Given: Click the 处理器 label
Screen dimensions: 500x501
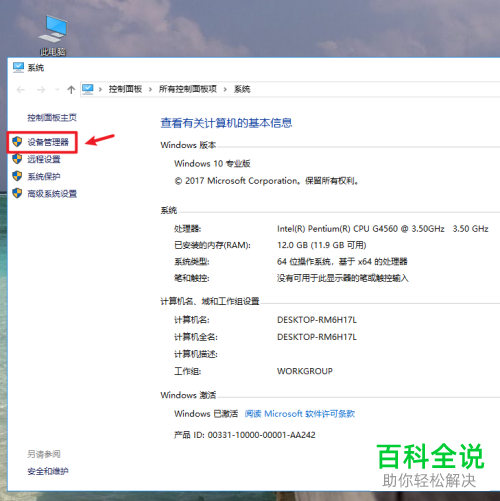Looking at the screenshot, I should tap(187, 229).
